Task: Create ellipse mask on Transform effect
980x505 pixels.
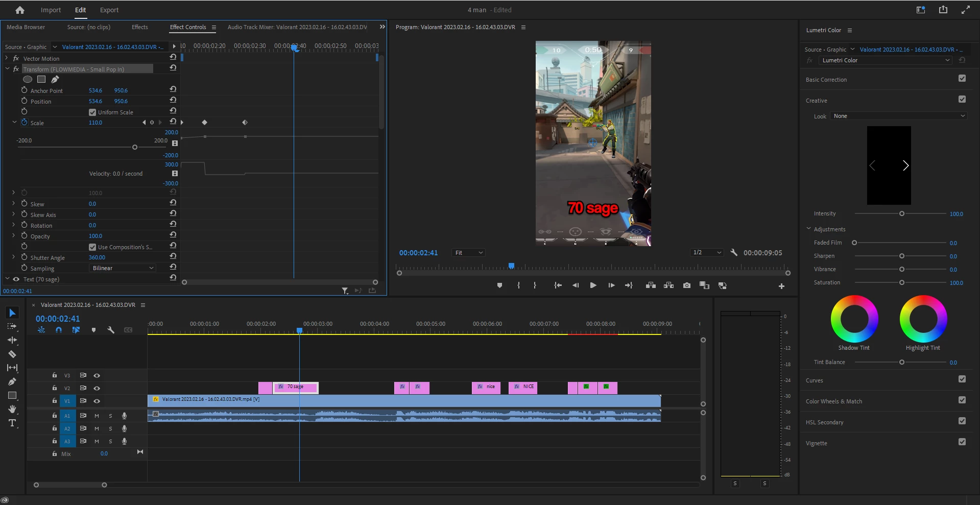Action: click(28, 79)
